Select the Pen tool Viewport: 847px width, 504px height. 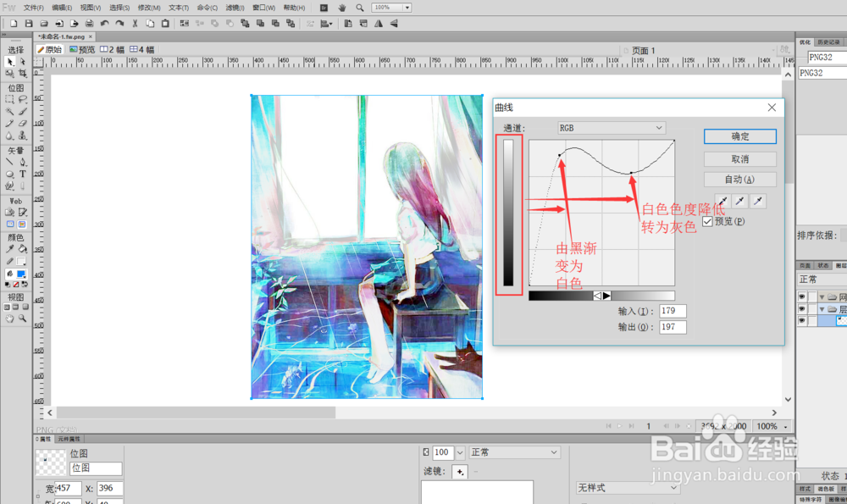[x=23, y=162]
